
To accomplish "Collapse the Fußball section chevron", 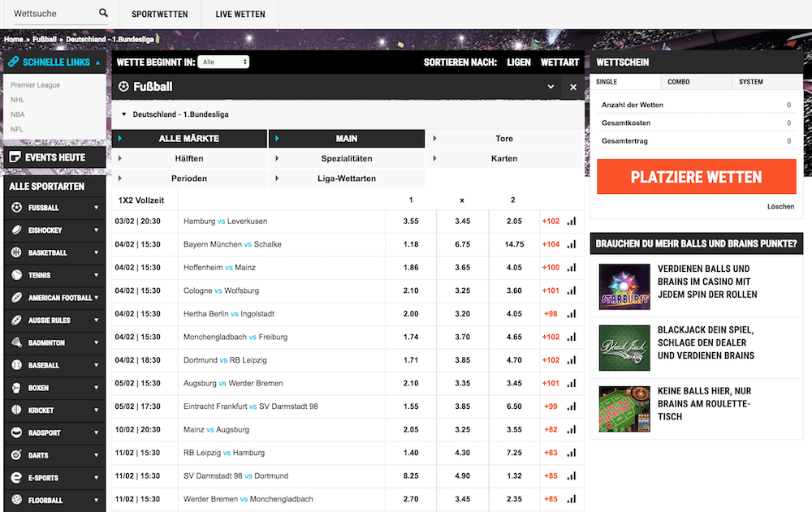I will point(551,87).
